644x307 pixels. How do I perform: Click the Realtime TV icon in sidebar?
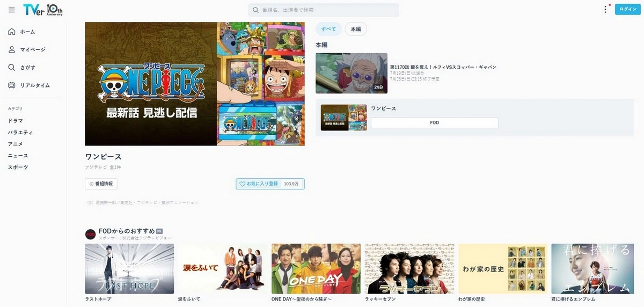click(12, 85)
